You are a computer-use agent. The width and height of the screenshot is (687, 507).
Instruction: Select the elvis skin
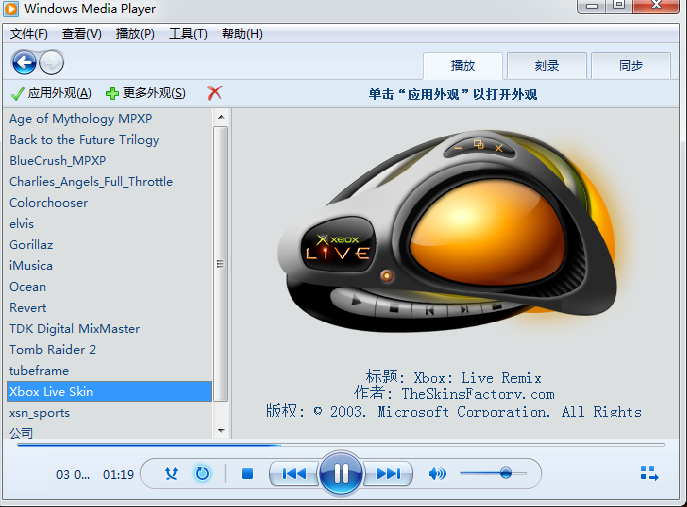pos(110,224)
